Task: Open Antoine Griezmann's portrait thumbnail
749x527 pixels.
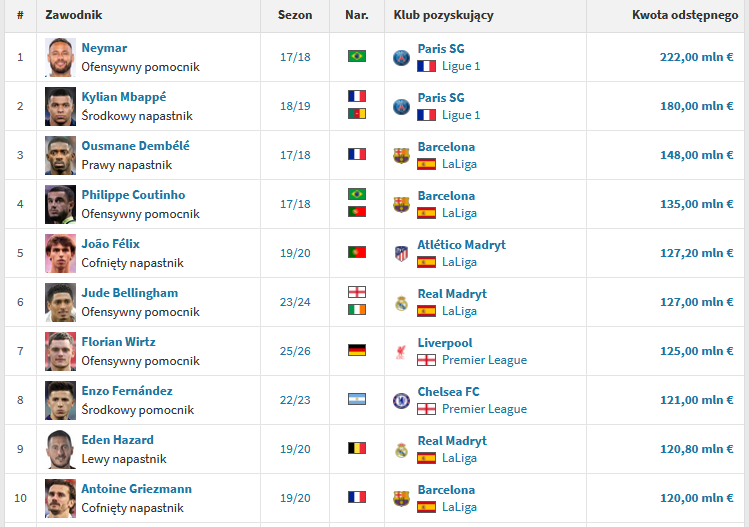Action: pyautogui.click(x=60, y=498)
